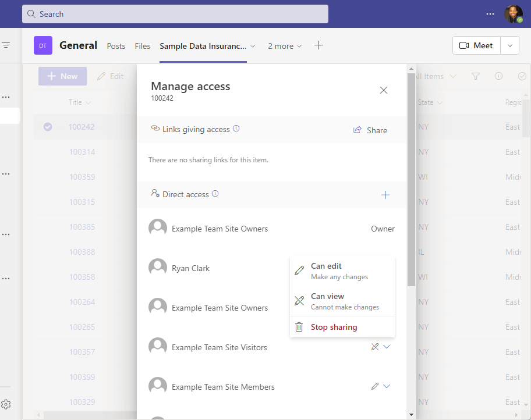Click the Owner role label
This screenshot has width=531, height=420.
click(383, 229)
